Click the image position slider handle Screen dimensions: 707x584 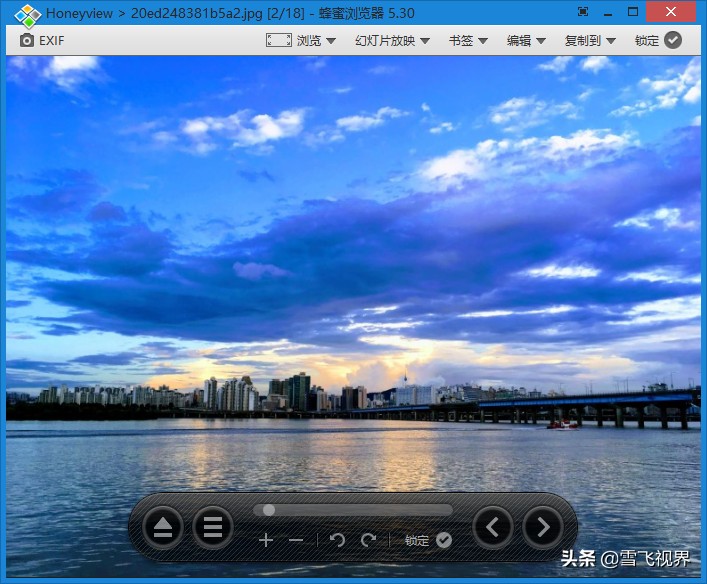tap(268, 510)
